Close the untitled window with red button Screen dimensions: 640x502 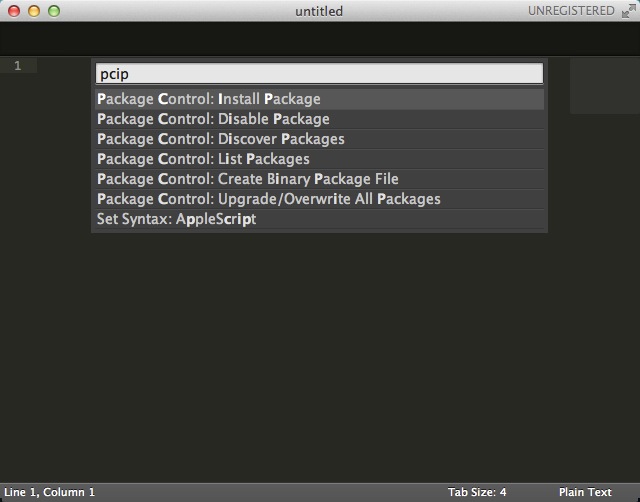point(14,11)
